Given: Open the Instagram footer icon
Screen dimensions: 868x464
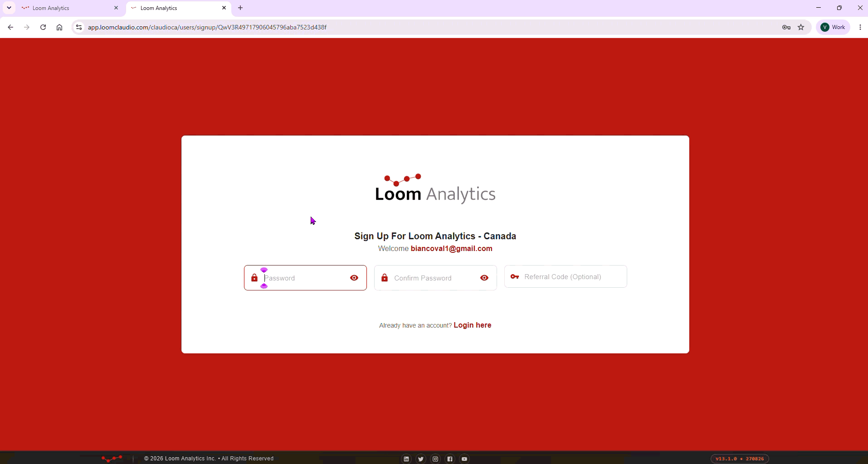Looking at the screenshot, I should (435, 459).
